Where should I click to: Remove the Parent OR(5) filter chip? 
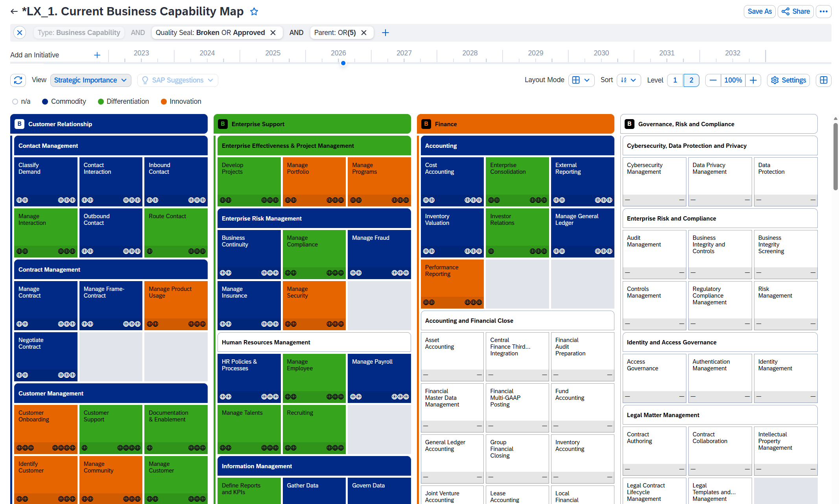coord(364,33)
